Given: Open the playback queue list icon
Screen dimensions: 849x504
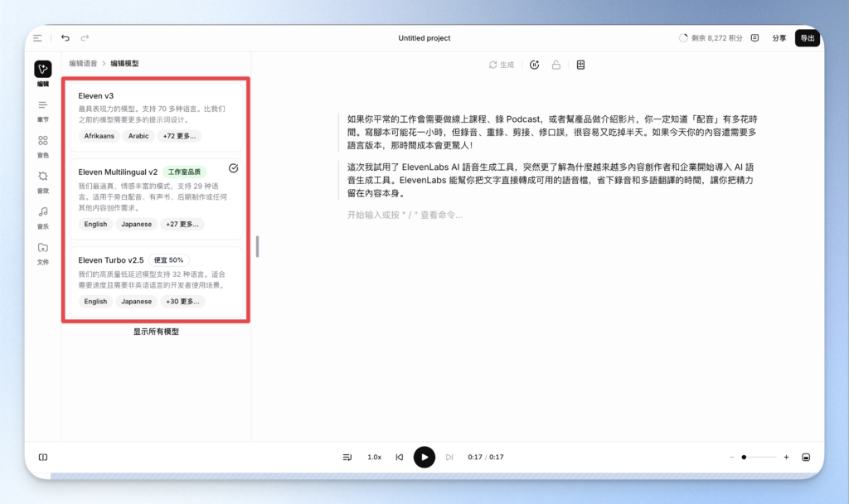Looking at the screenshot, I should click(x=347, y=458).
